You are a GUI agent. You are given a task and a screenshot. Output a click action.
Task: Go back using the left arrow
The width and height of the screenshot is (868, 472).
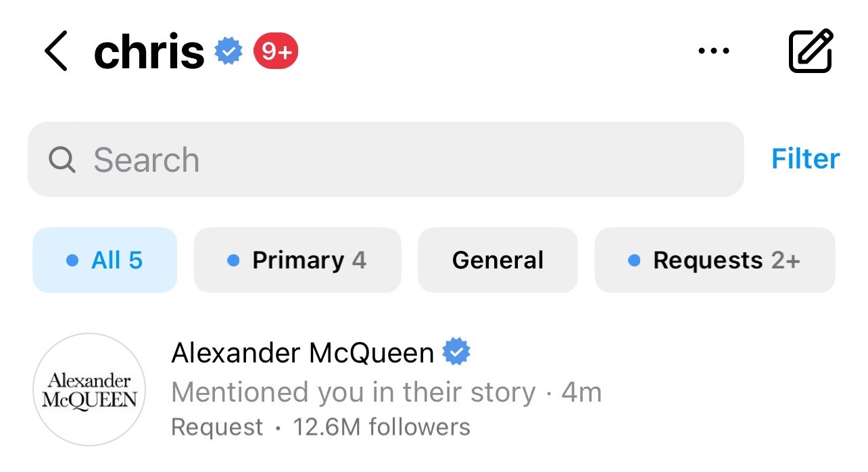coord(56,51)
